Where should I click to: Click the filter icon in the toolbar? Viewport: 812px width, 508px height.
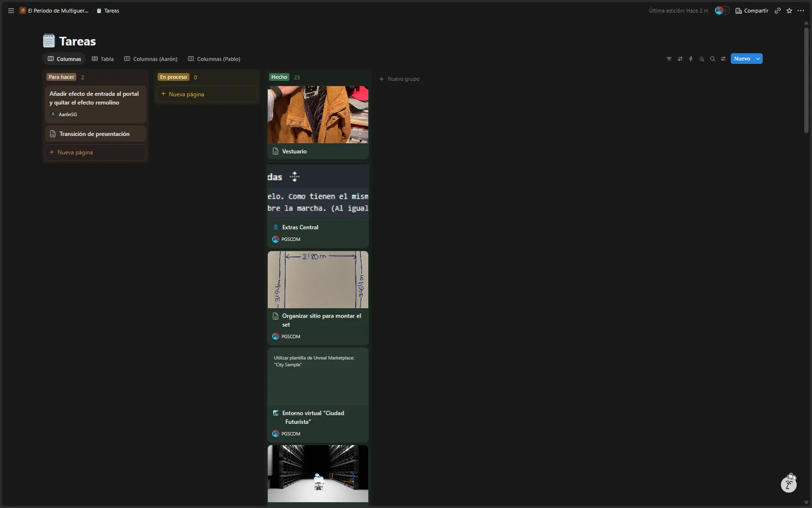click(669, 59)
